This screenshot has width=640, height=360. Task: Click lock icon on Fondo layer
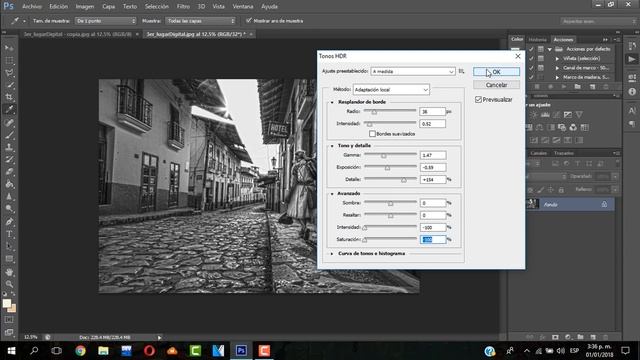point(604,204)
